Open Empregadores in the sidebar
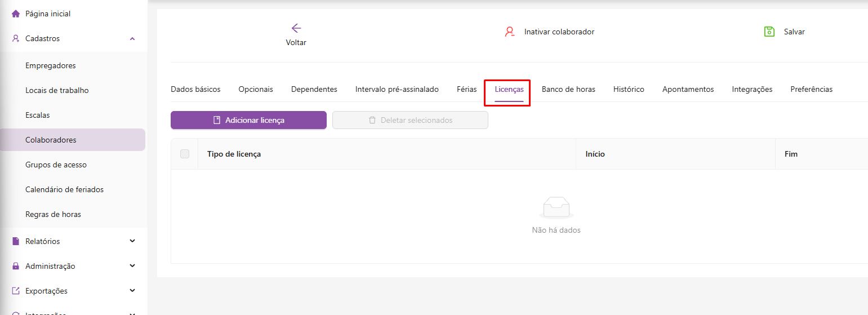This screenshot has height=315, width=868. pos(51,65)
